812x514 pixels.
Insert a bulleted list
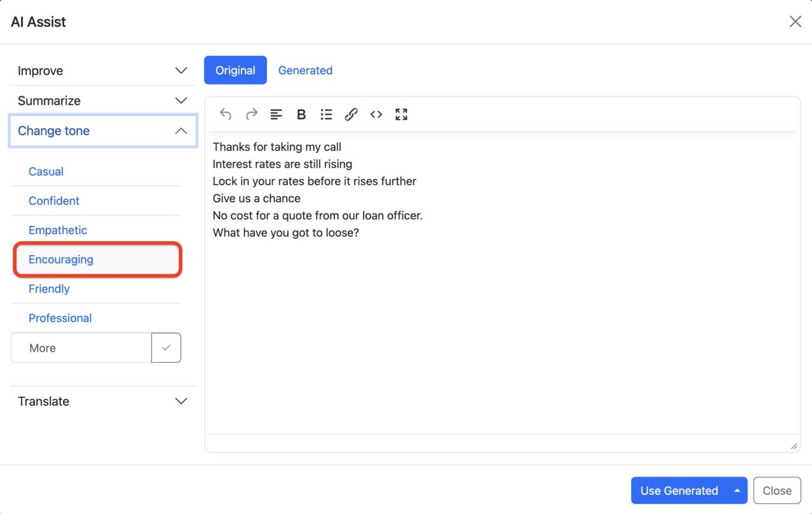(x=326, y=114)
